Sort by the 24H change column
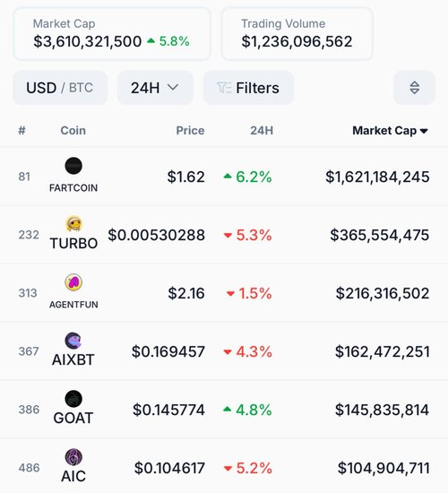The height and width of the screenshot is (493, 448). (262, 131)
